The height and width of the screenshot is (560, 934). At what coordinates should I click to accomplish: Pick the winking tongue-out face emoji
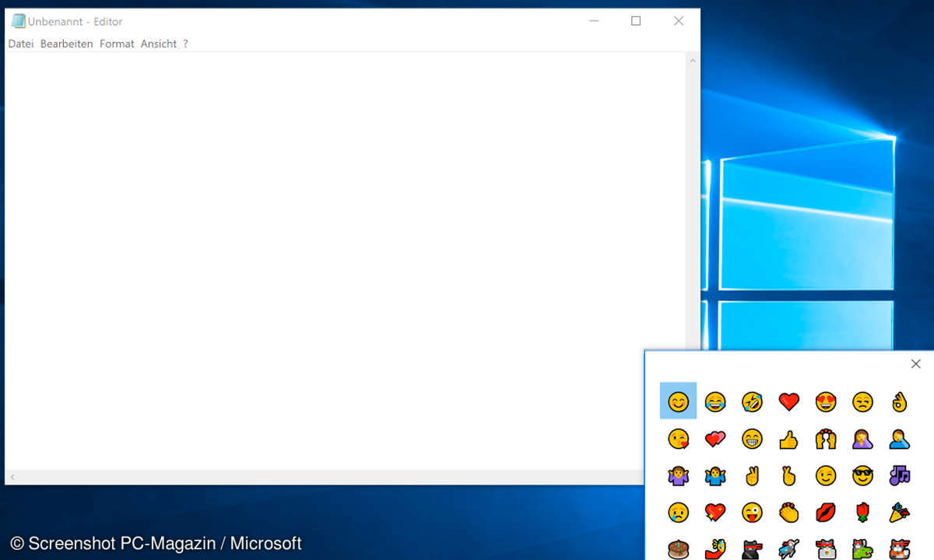[x=752, y=512]
